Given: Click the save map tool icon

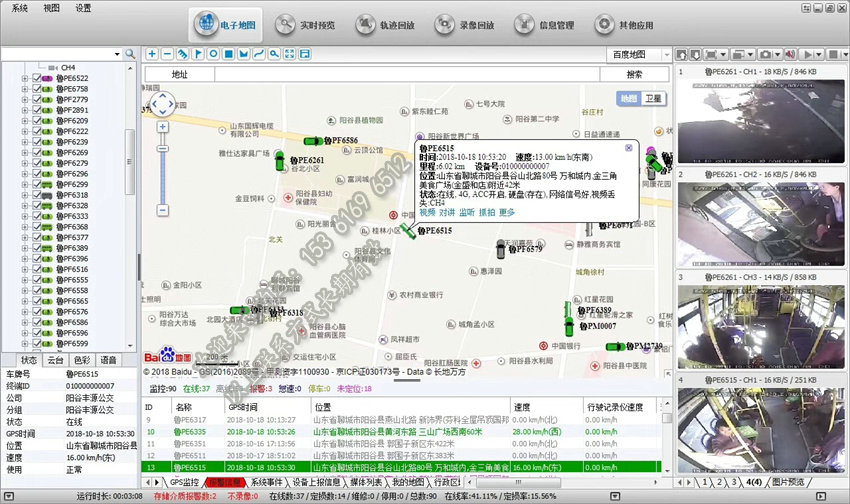Looking at the screenshot, I should pos(303,54).
